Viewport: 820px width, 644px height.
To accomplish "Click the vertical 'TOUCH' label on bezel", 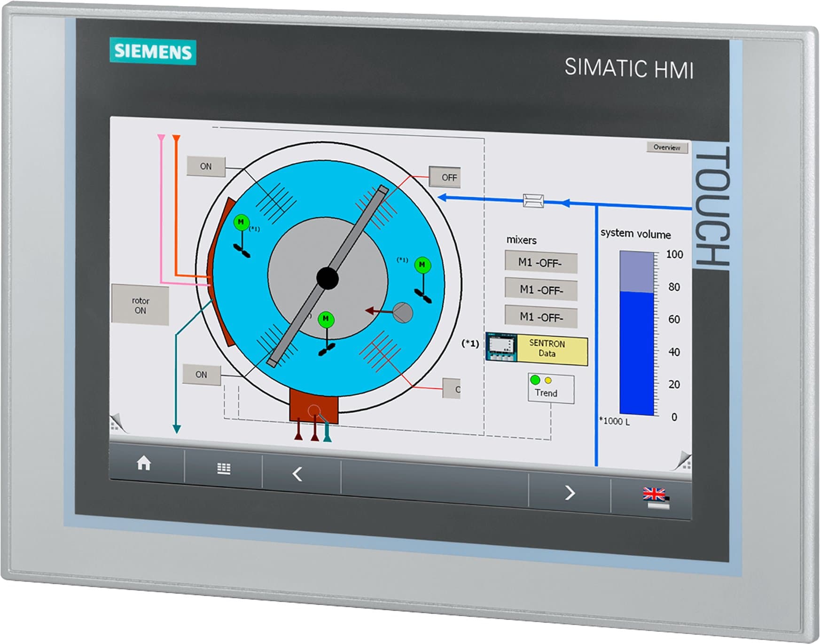I will point(712,206).
